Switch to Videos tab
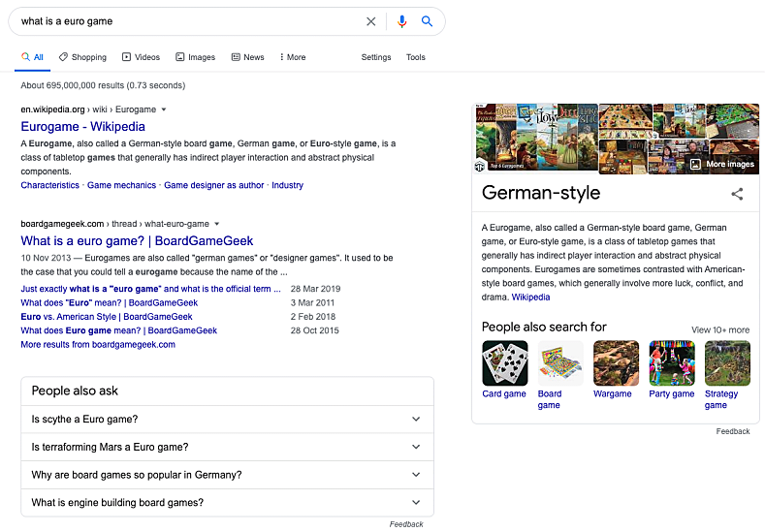The image size is (765, 532). [141, 57]
